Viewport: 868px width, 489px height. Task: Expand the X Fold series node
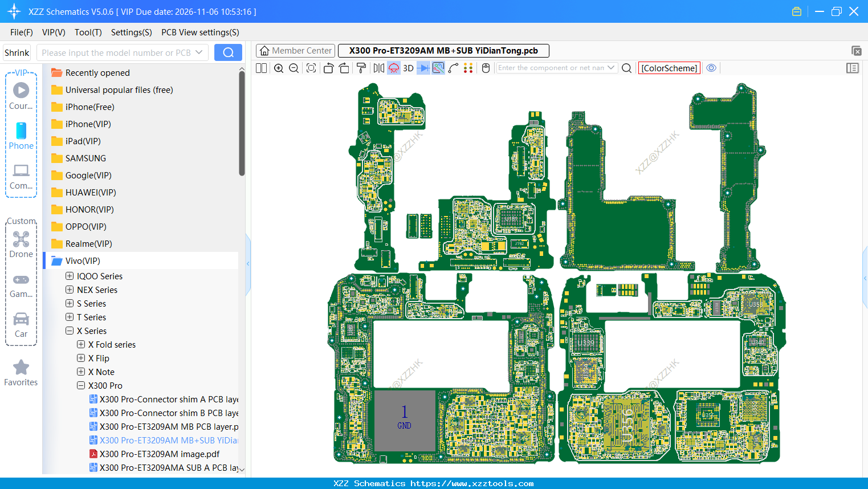coord(81,344)
